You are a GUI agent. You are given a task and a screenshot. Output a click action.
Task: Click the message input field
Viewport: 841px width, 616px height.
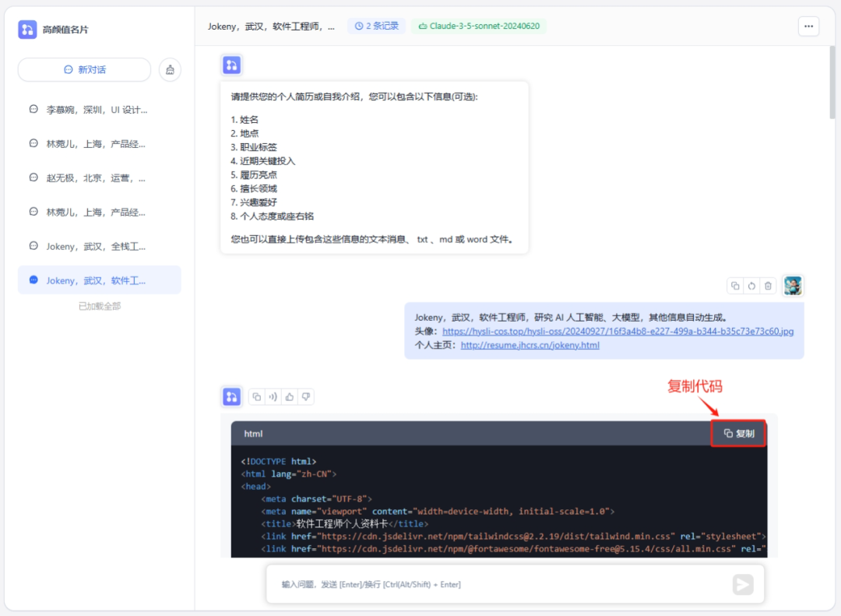498,584
